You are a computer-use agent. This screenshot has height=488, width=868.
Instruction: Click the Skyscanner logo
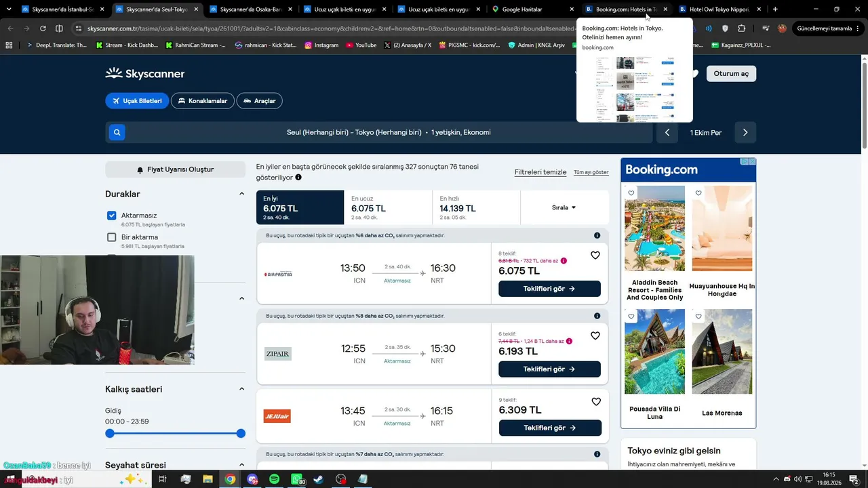tap(145, 73)
